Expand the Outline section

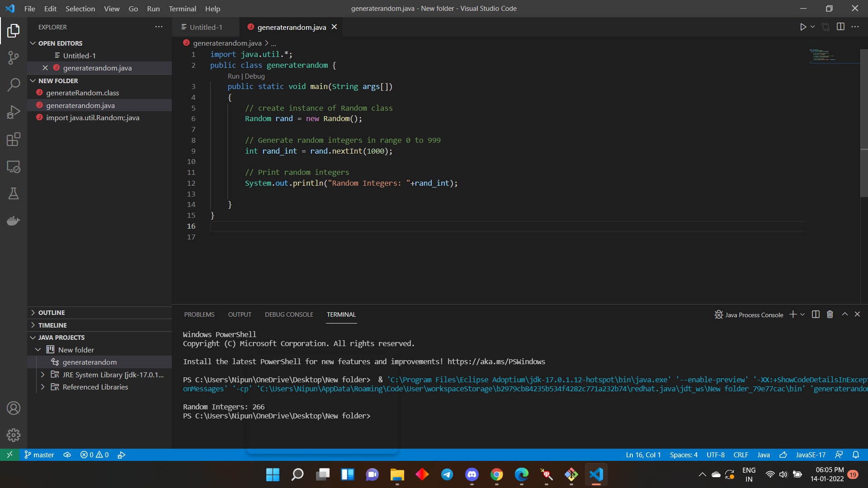coord(33,313)
